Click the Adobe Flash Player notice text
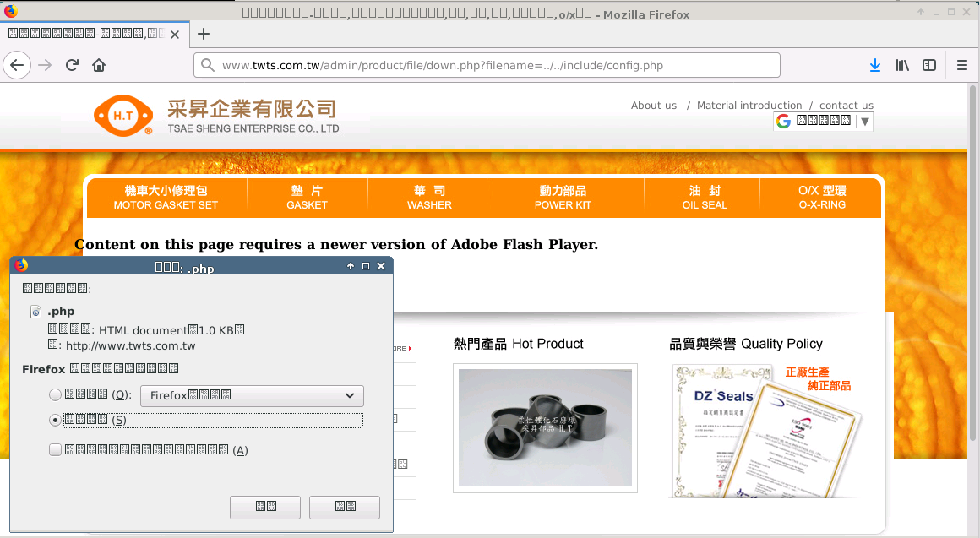Image resolution: width=980 pixels, height=538 pixels. click(336, 244)
